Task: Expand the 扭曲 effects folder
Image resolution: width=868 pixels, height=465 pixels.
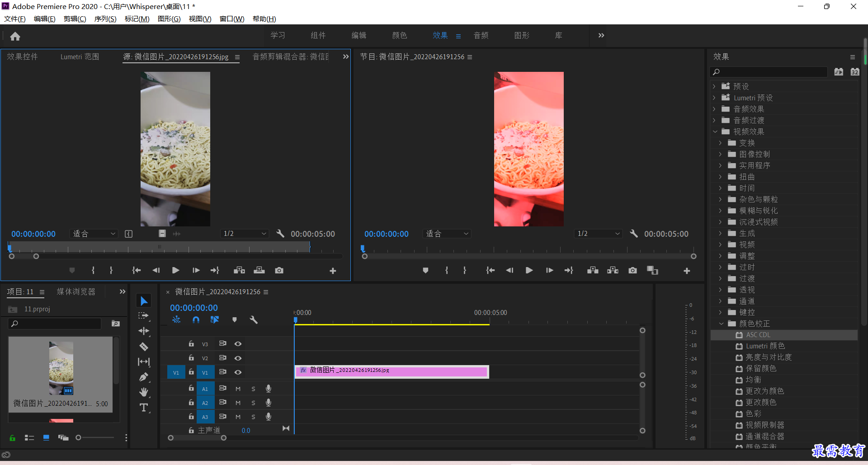Action: coord(721,177)
